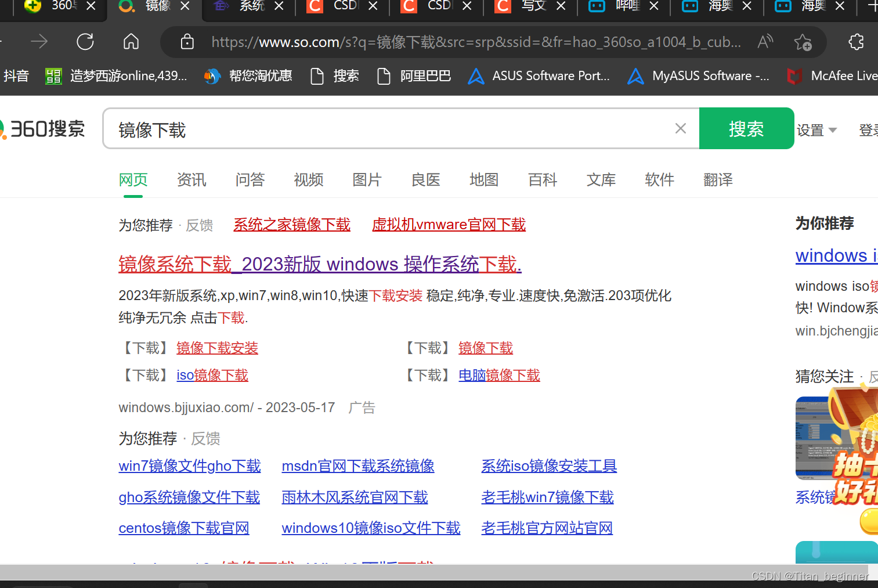Click the sidebar 系统镜像 thumbnail image
Viewport: 878px width, 588px height.
pos(836,438)
